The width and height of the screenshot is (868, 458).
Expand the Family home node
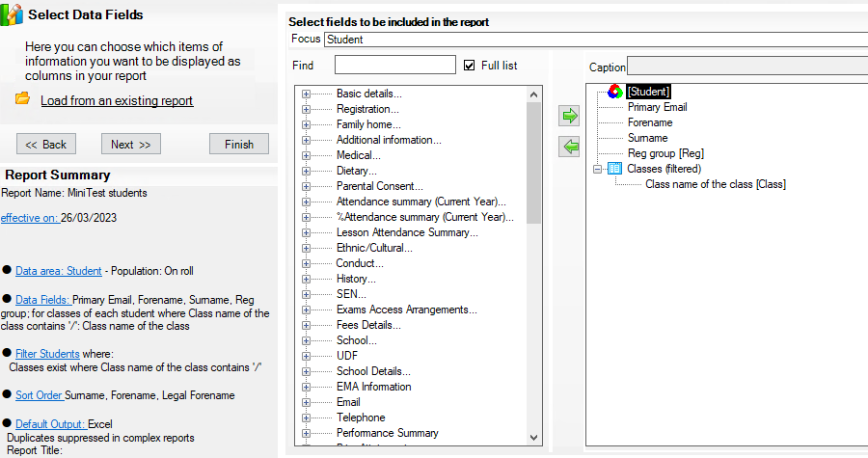pos(306,125)
